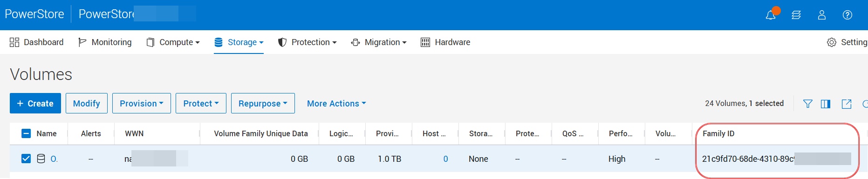The width and height of the screenshot is (868, 179).
Task: Click the '24 Volumes, 1 selected' status text
Action: coord(745,103)
